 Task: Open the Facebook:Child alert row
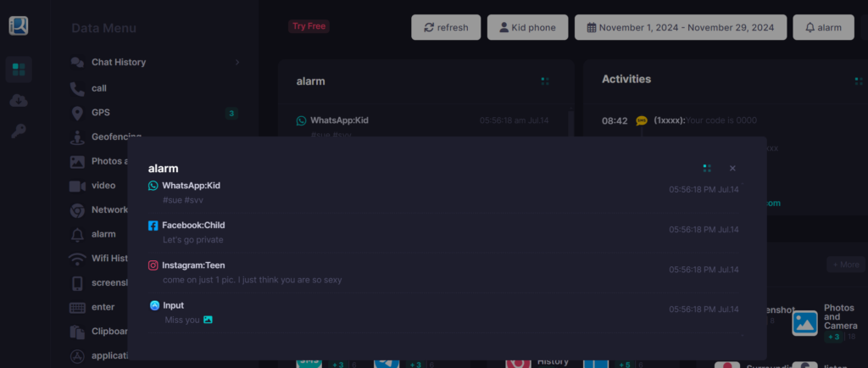(443, 232)
